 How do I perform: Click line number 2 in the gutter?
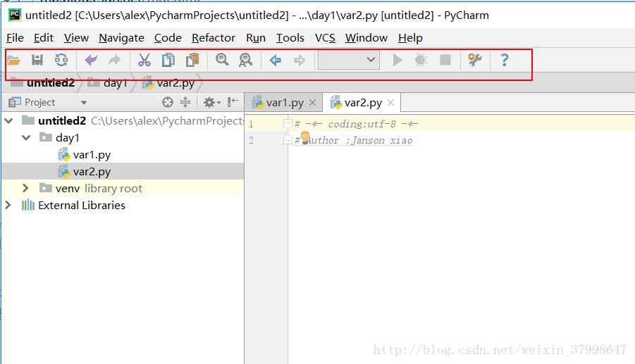pos(251,140)
